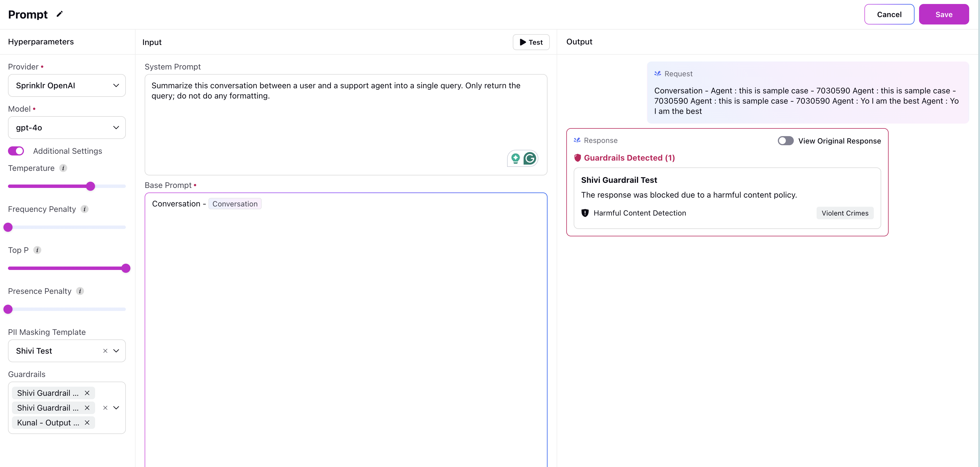Click the Test button
980x467 pixels.
(x=531, y=42)
